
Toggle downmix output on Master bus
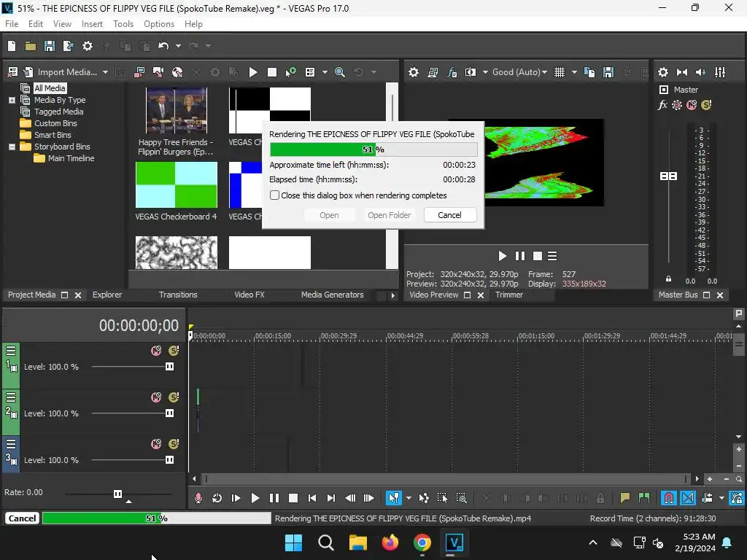click(x=682, y=72)
